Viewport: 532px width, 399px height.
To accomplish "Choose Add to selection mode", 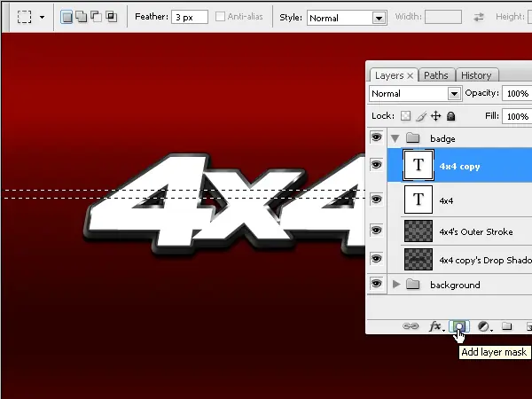I will [82, 17].
